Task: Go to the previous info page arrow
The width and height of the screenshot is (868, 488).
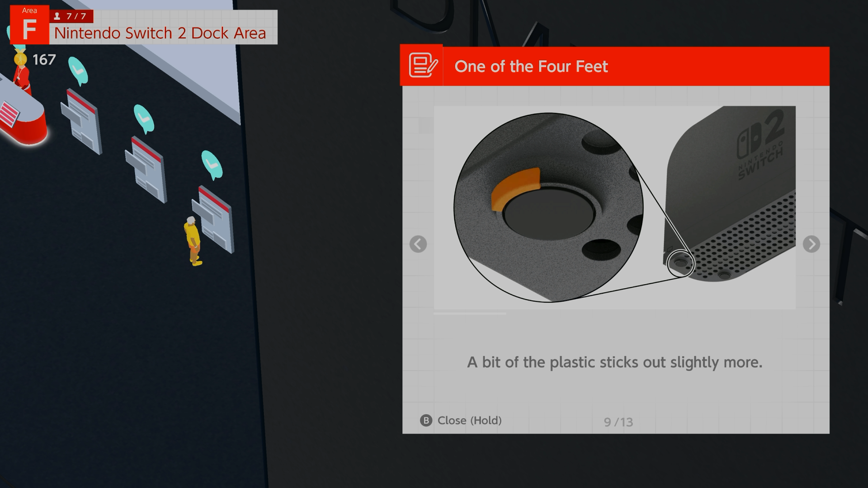Action: coord(418,244)
